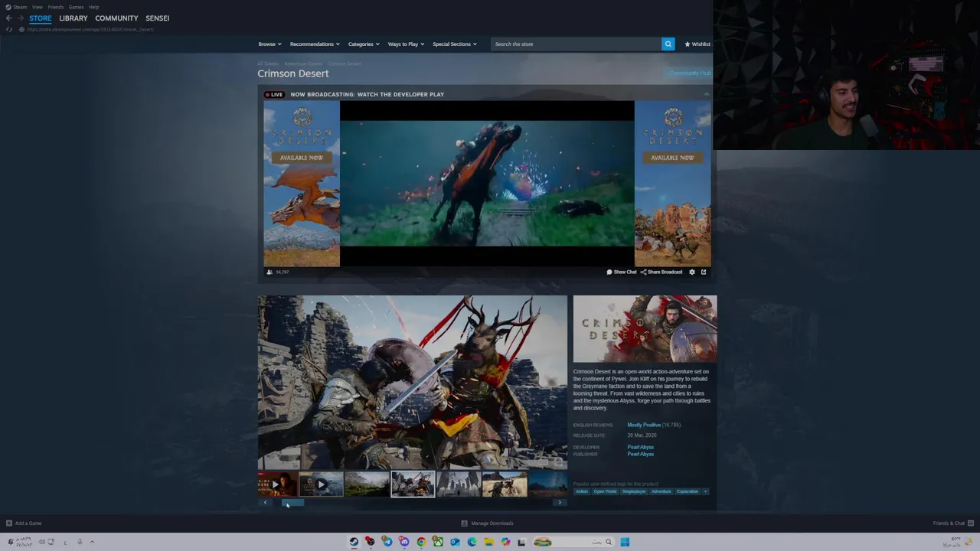Open the Games menu
980x551 pixels.
76,7
